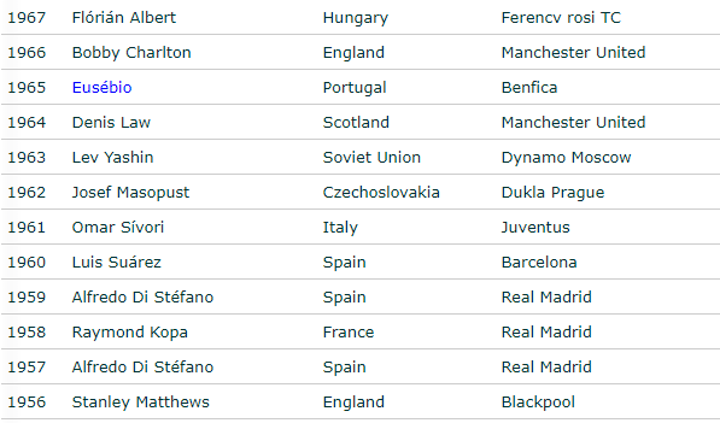Click the Ferencvárosi TC club cell
The image size is (720, 423).
(561, 18)
